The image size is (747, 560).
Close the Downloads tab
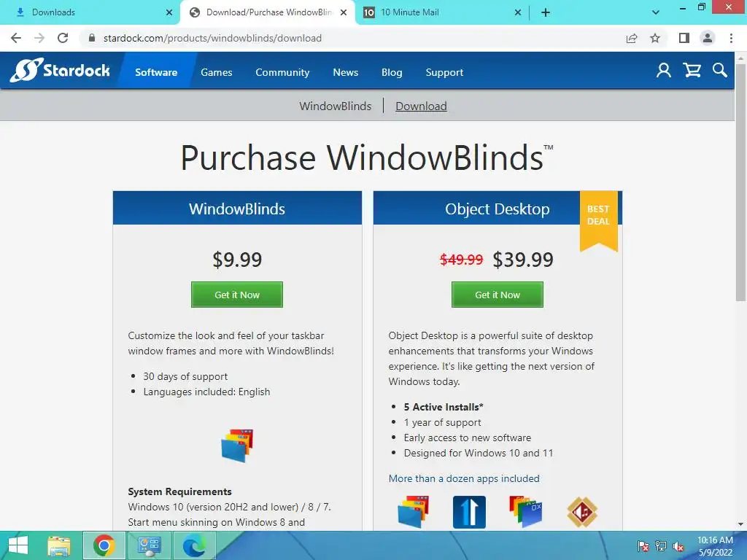pos(169,12)
